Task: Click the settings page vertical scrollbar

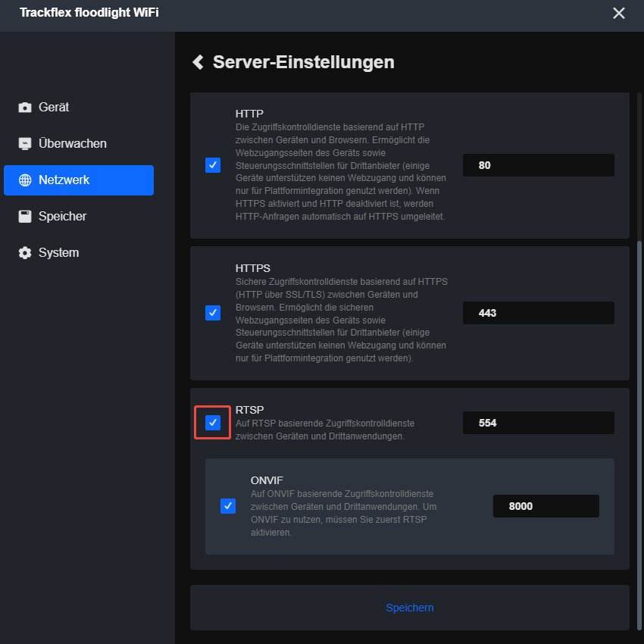Action: [x=639, y=435]
